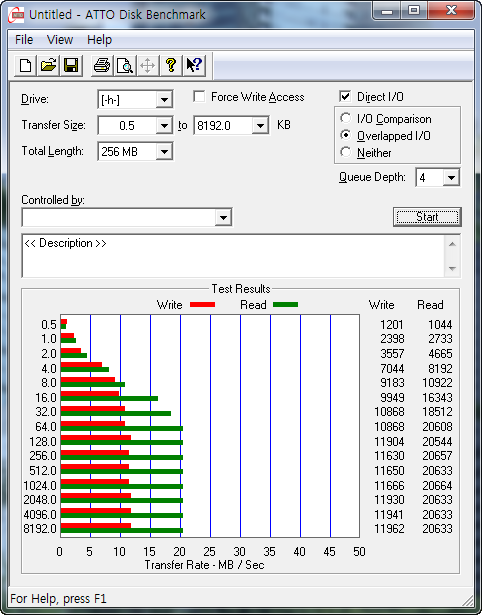Click the 4096.0 transfer size row label
This screenshot has height=615, width=482.
[x=40, y=514]
